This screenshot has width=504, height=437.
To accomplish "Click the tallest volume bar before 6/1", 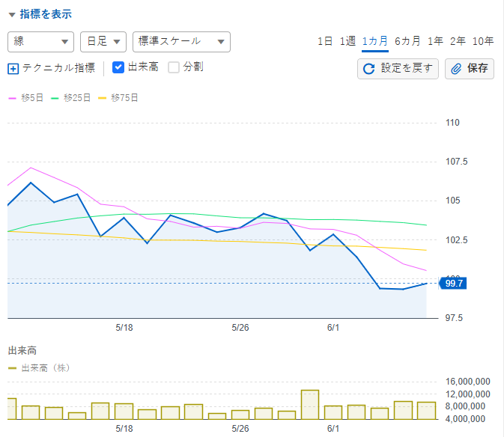I will pyautogui.click(x=310, y=405).
